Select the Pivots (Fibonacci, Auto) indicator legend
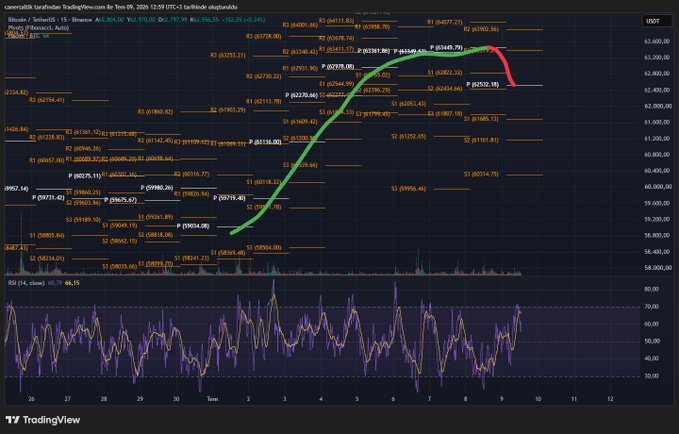679x434 pixels. 38,28
